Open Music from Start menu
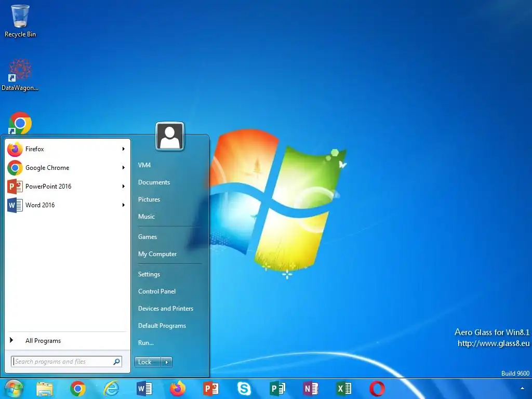 [146, 217]
